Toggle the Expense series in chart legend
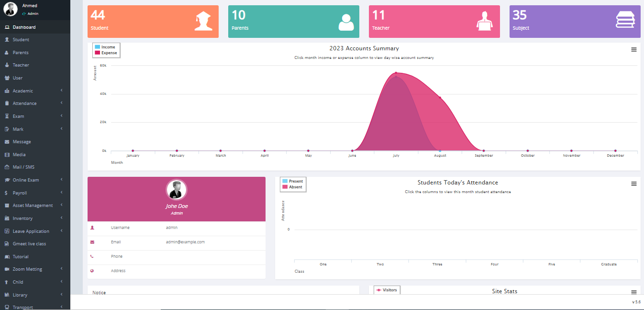 pos(109,53)
